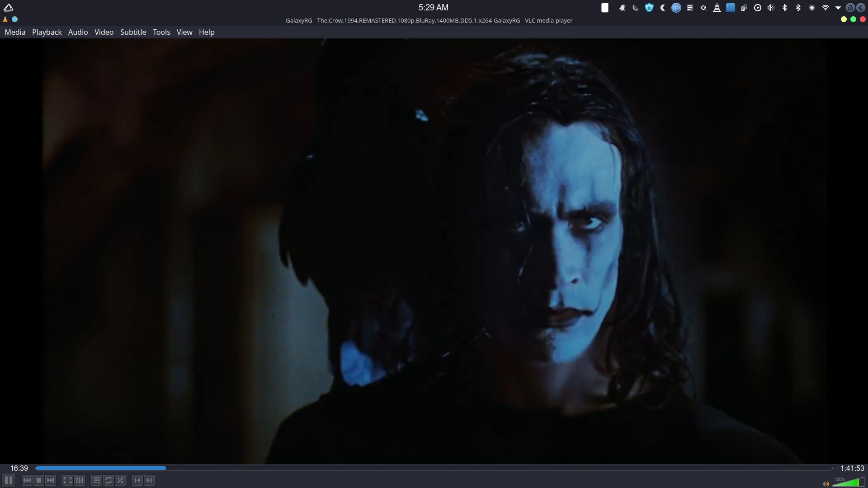Go to next chapter
Screen dimensions: 868x488
click(x=149, y=480)
